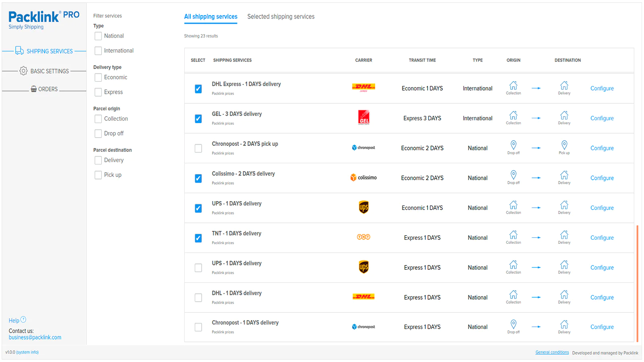
Task: Configure the Colissimo 2 DAYS delivery service
Action: click(x=602, y=178)
